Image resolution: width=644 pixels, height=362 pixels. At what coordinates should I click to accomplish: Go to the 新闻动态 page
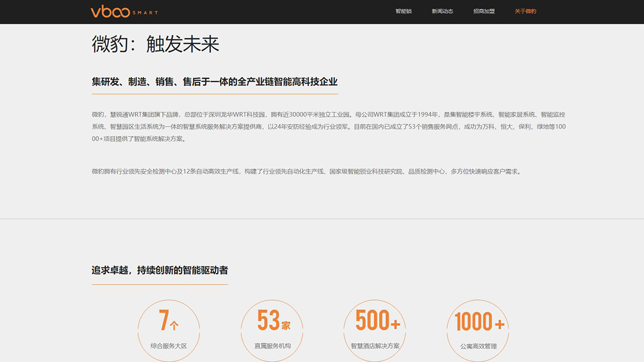pos(443,12)
